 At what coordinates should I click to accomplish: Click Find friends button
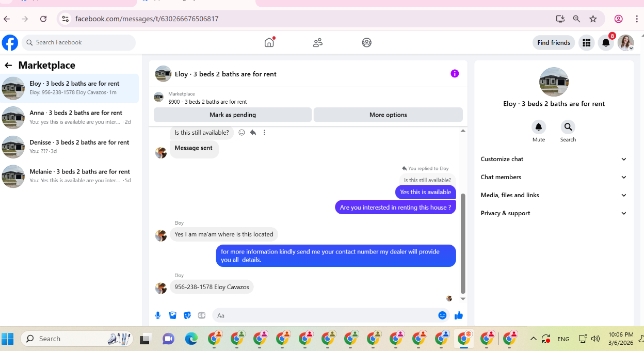[x=554, y=43]
